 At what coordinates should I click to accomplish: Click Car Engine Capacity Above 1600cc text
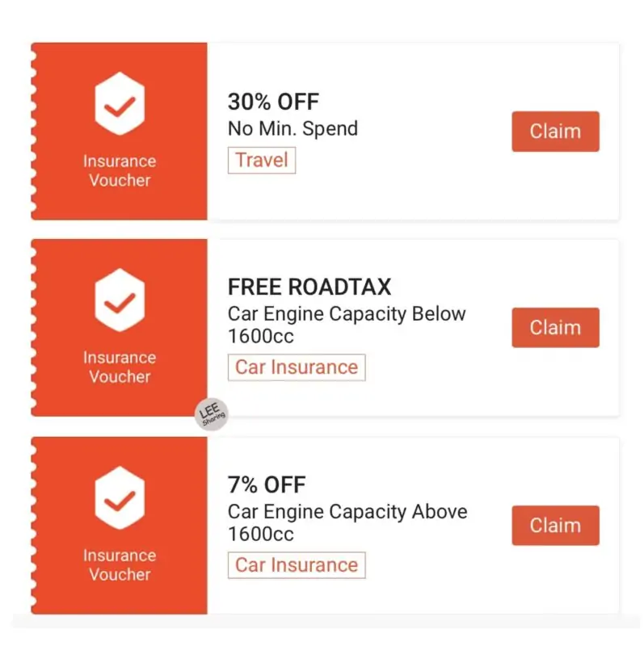pyautogui.click(x=347, y=522)
